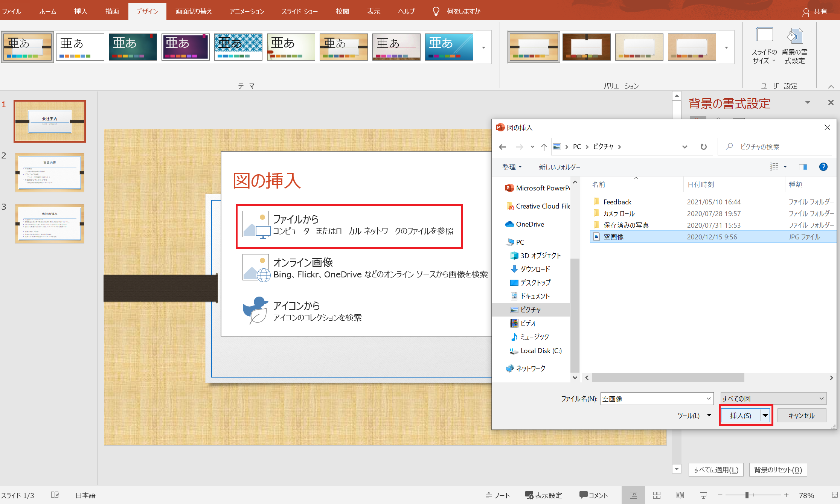
Task: Open the ファイル tab
Action: coord(11,11)
